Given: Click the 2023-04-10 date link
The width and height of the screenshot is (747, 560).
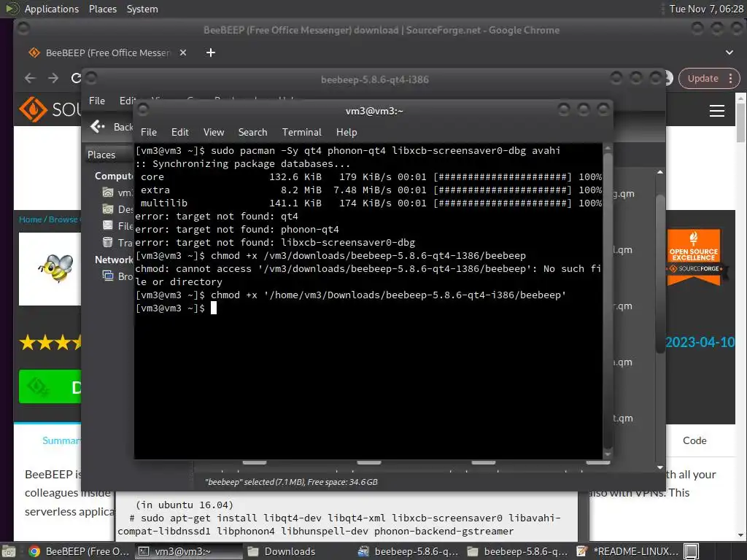Looking at the screenshot, I should pos(700,343).
